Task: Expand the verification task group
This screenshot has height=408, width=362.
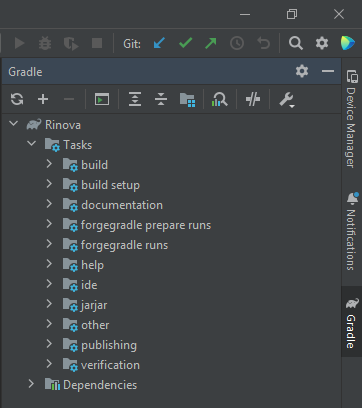Action: (49, 364)
